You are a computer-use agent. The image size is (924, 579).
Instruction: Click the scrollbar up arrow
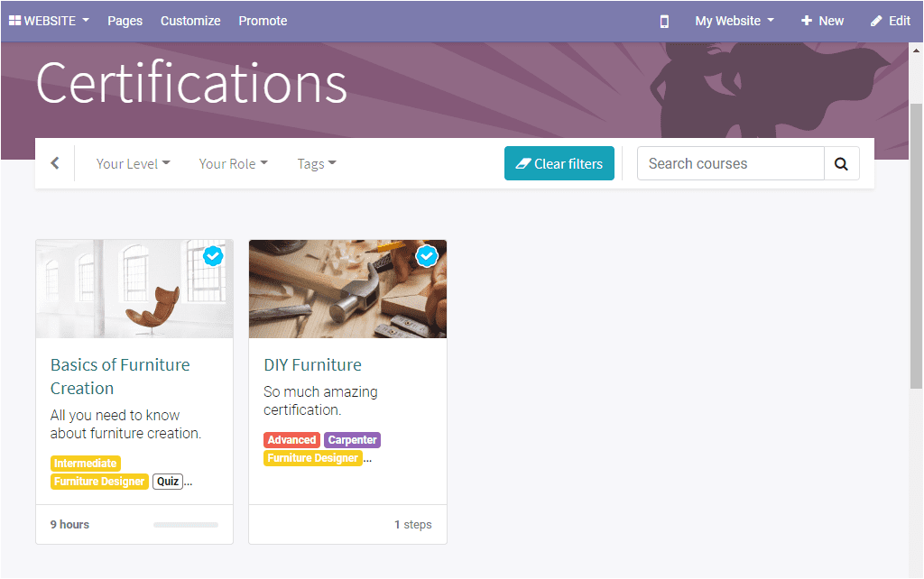pyautogui.click(x=916, y=51)
